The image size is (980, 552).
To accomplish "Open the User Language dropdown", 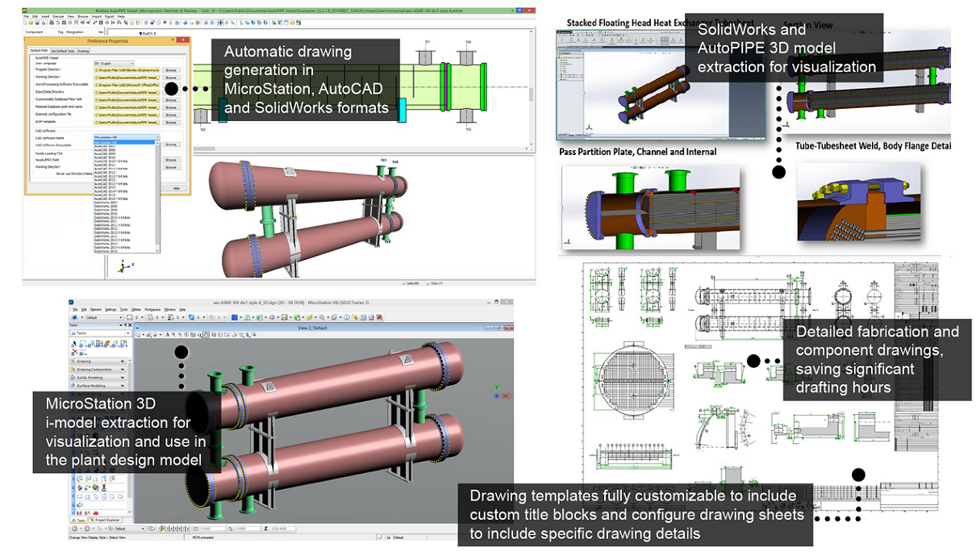I will click(114, 64).
